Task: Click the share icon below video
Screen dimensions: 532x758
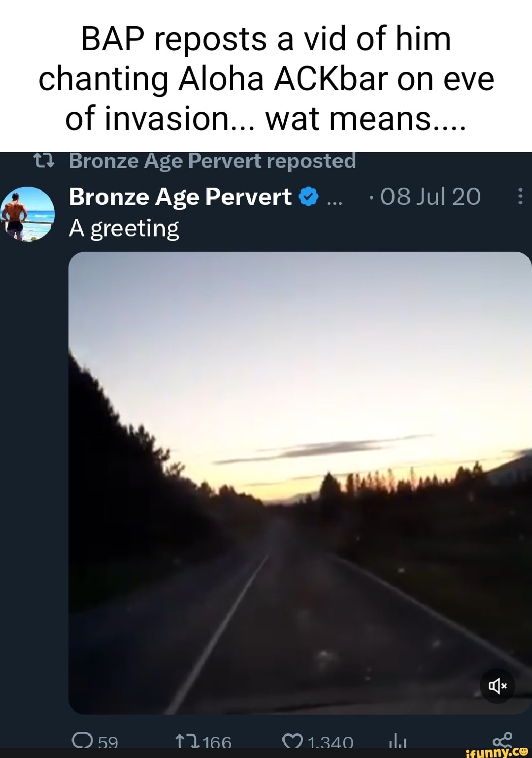Action: [503, 740]
